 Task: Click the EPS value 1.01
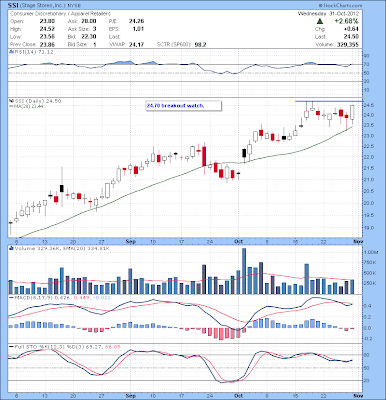point(138,29)
